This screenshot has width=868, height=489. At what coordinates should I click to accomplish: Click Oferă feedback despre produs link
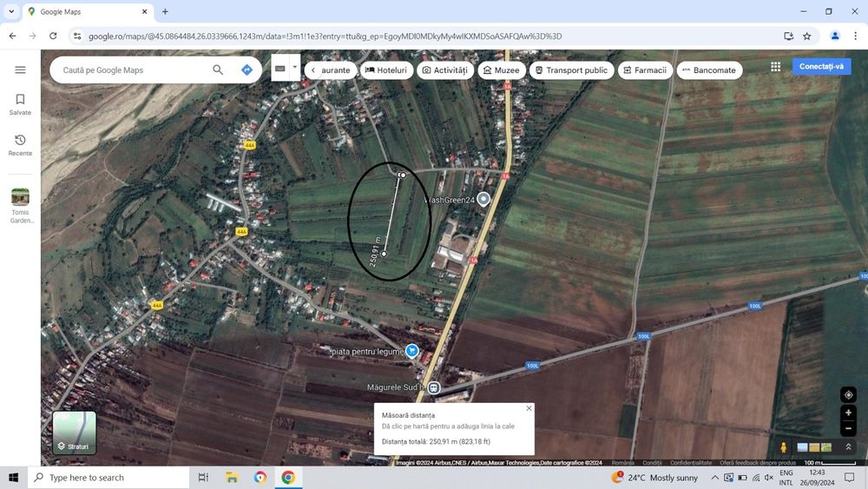coord(757,462)
